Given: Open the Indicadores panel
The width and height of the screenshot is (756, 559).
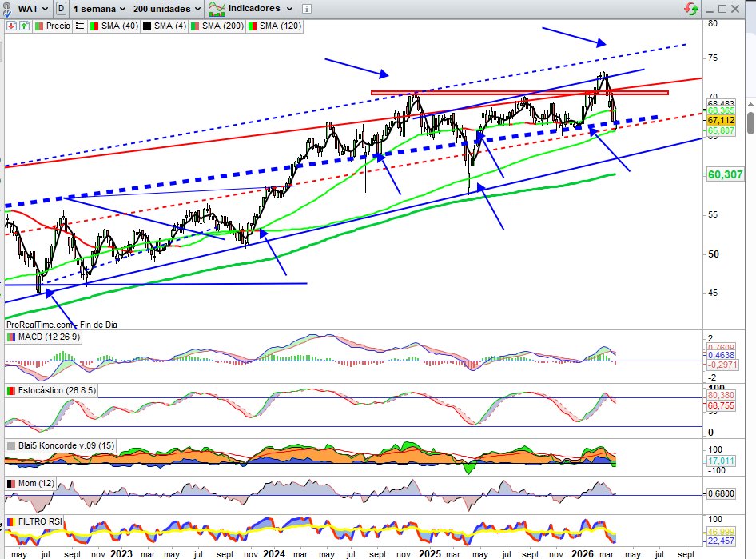Looking at the screenshot, I should (245, 8).
